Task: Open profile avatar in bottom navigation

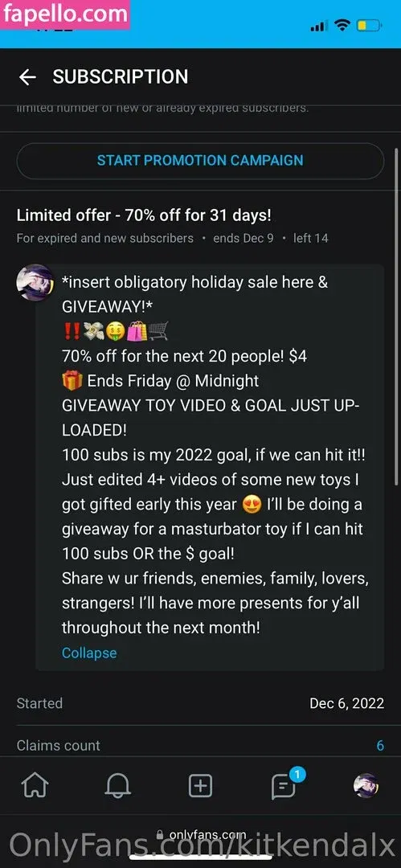Action: click(x=366, y=785)
